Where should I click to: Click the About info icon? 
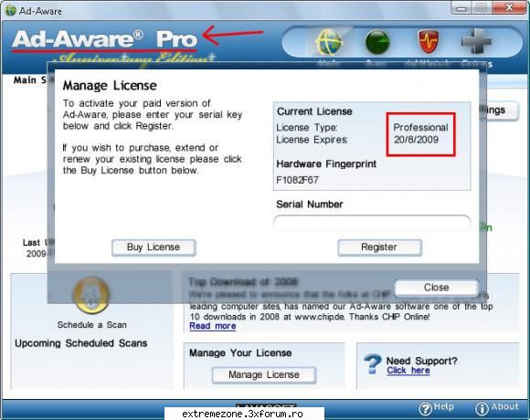(x=482, y=409)
